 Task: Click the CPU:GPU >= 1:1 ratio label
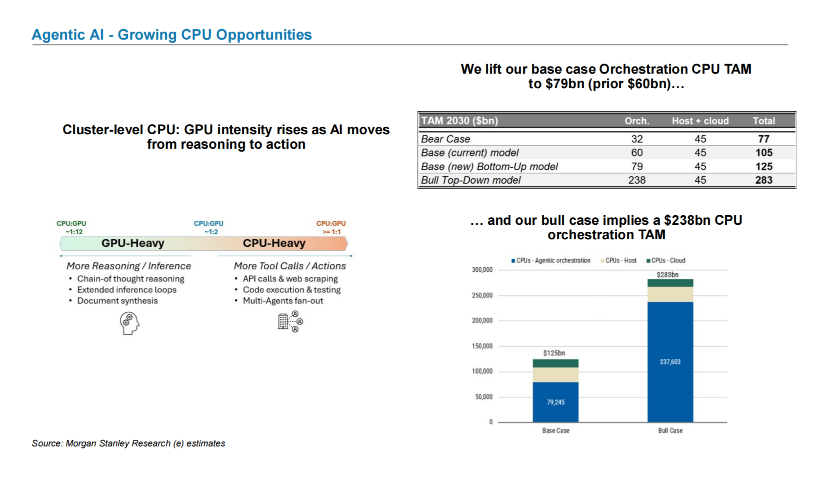tap(331, 228)
